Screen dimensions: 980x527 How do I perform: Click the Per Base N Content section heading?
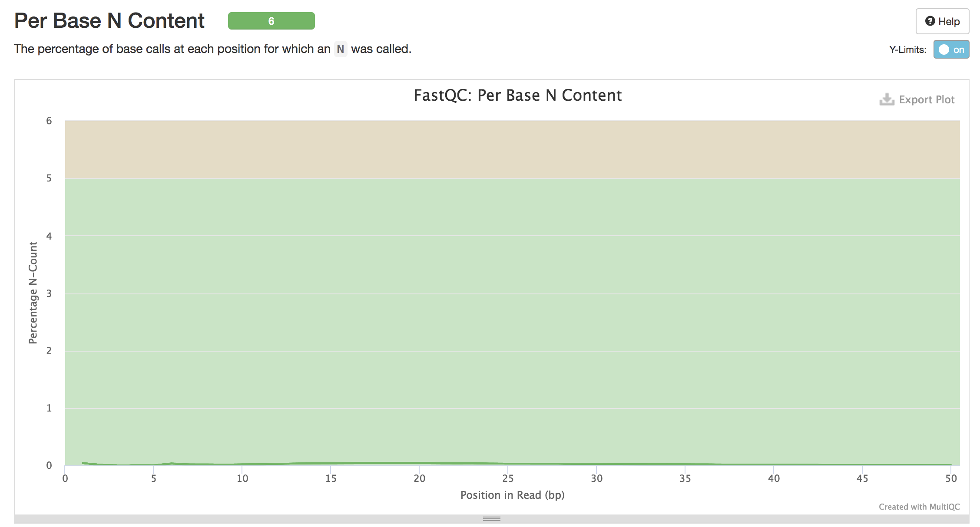pos(109,21)
